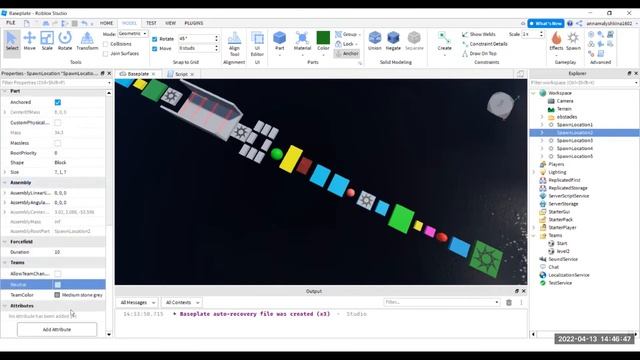Switch to the PLUGINS ribbon tab
The image size is (640, 360).
193,23
